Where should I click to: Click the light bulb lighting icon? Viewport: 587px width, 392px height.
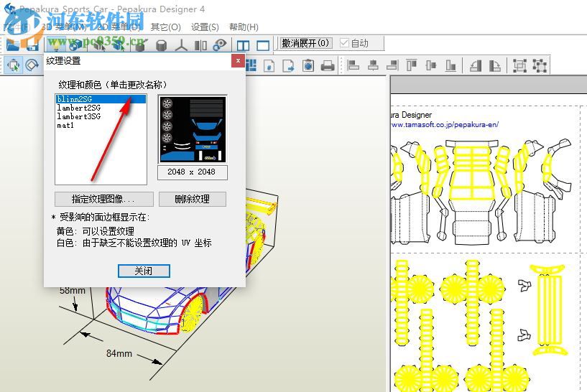[56, 45]
